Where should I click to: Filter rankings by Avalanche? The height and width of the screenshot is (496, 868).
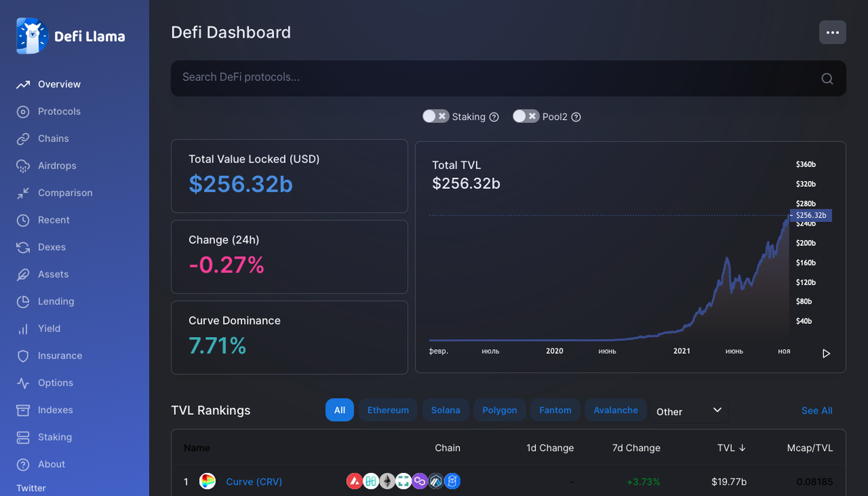coord(616,410)
